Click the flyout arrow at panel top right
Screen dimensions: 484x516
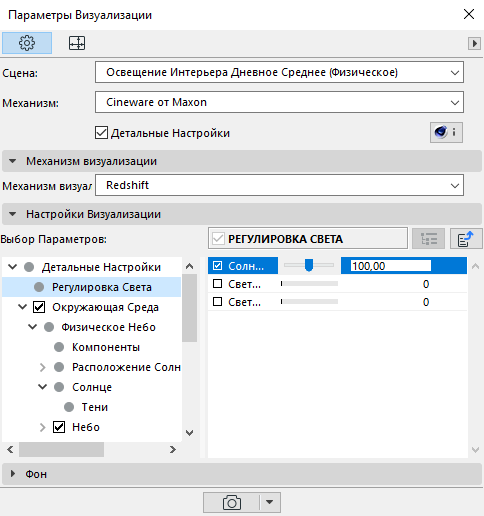pyautogui.click(x=474, y=43)
